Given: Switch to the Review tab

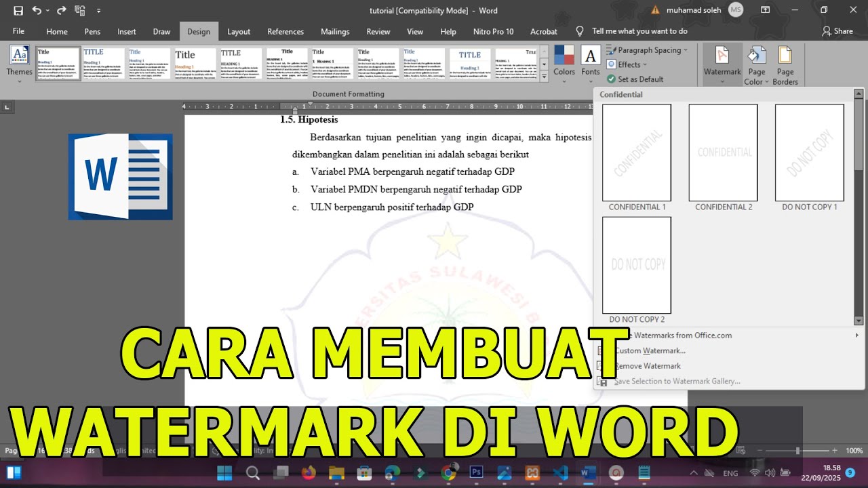Looking at the screenshot, I should pyautogui.click(x=378, y=31).
